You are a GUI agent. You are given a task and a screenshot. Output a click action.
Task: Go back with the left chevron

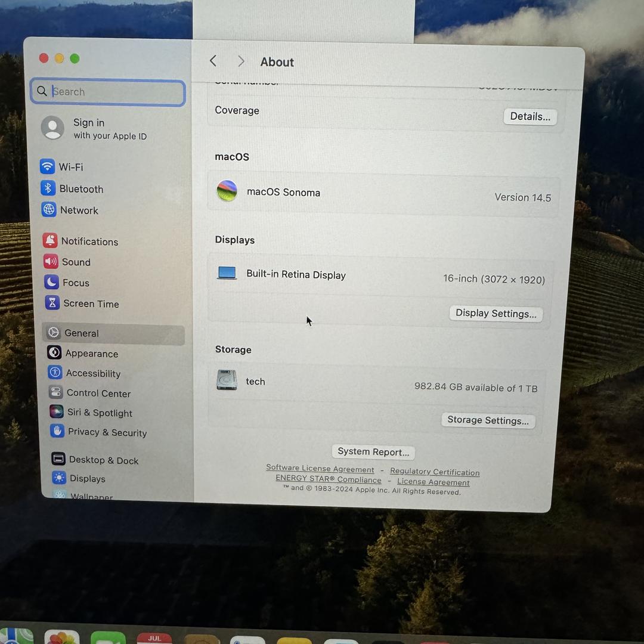coord(213,61)
